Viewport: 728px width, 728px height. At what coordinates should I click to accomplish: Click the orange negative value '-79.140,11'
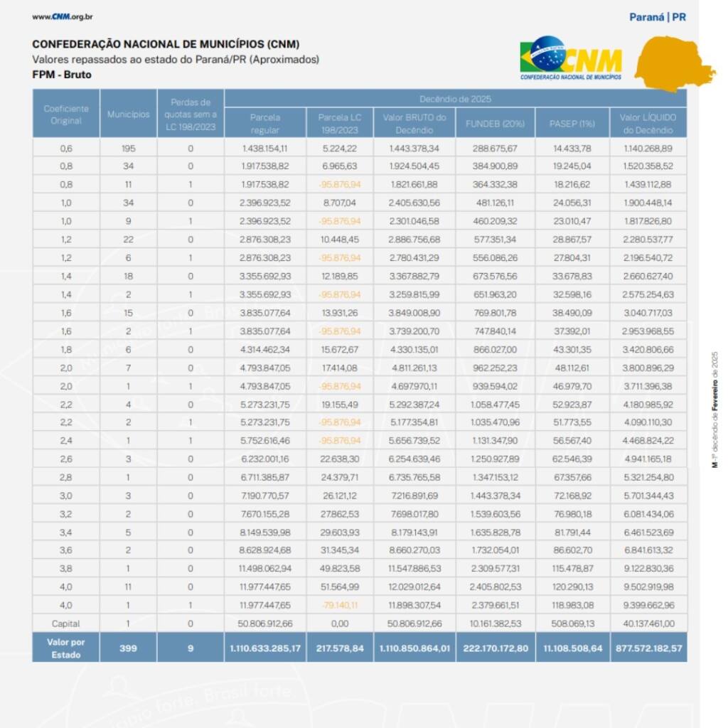click(x=339, y=606)
